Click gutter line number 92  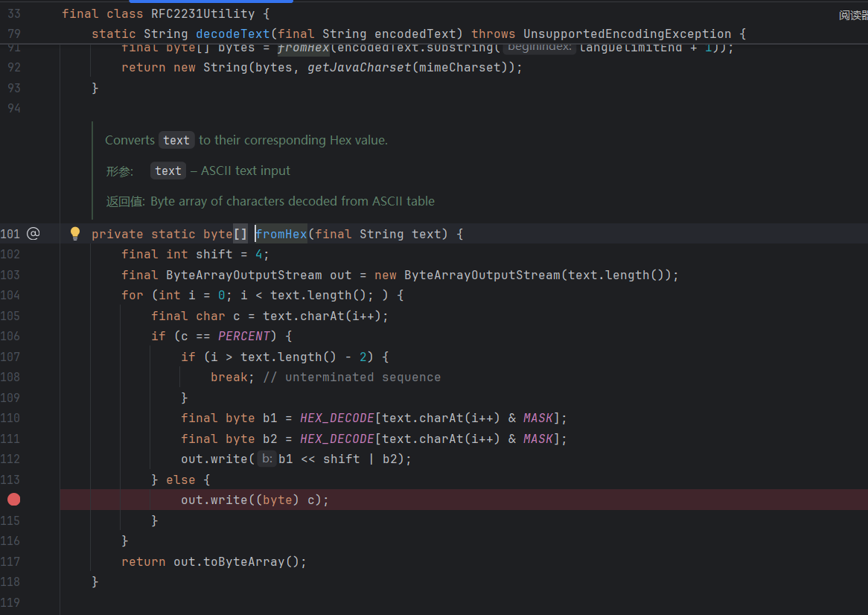(14, 68)
